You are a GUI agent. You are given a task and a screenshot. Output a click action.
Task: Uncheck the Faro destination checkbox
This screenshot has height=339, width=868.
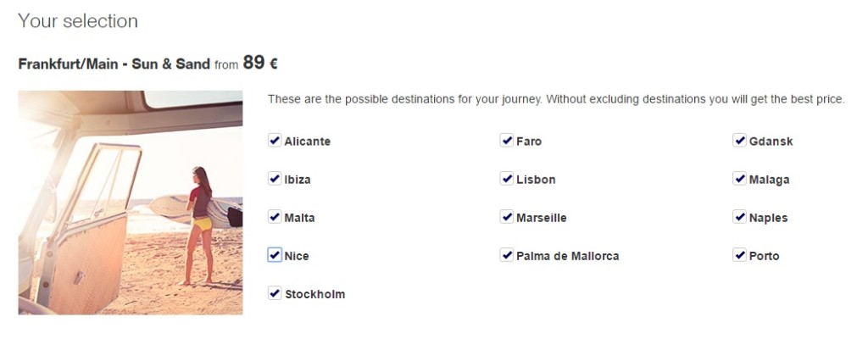506,141
